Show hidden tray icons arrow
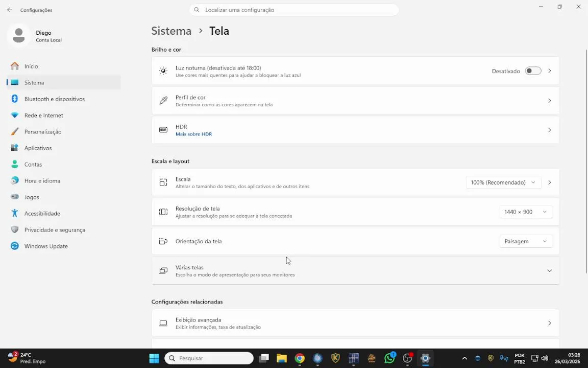588x368 pixels. [x=464, y=358]
